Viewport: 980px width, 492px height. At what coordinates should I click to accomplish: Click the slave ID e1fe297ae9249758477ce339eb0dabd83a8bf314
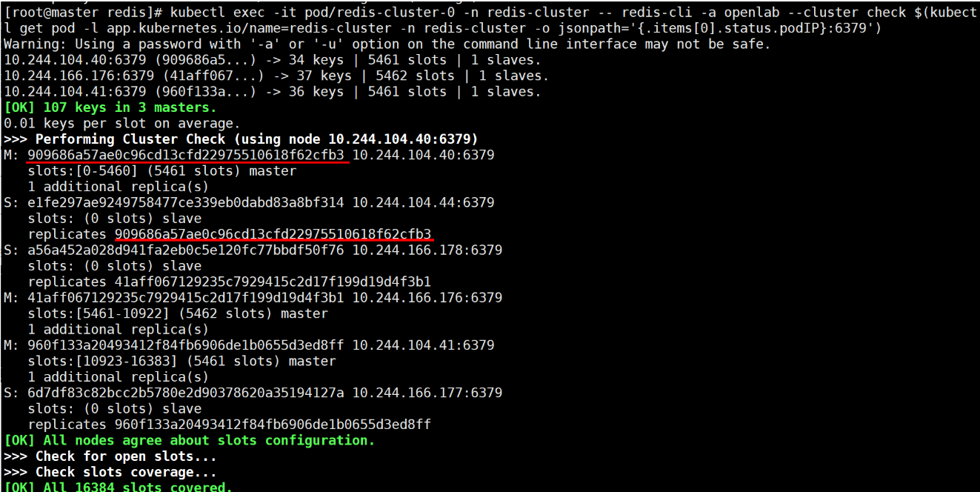coord(186,202)
